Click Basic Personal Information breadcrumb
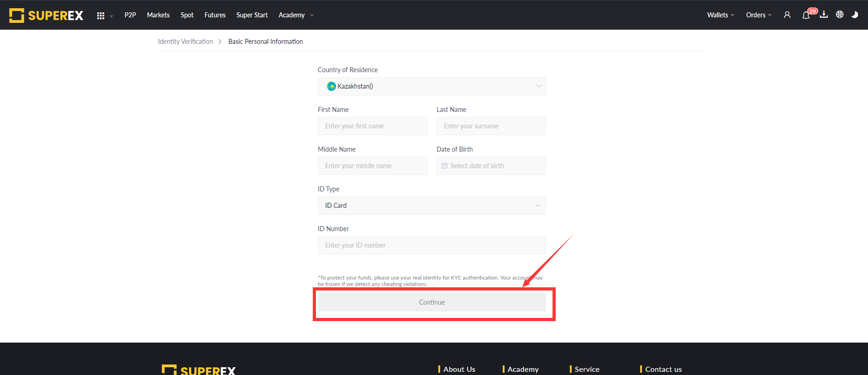Screen dimensions: 868x375 click(266, 42)
